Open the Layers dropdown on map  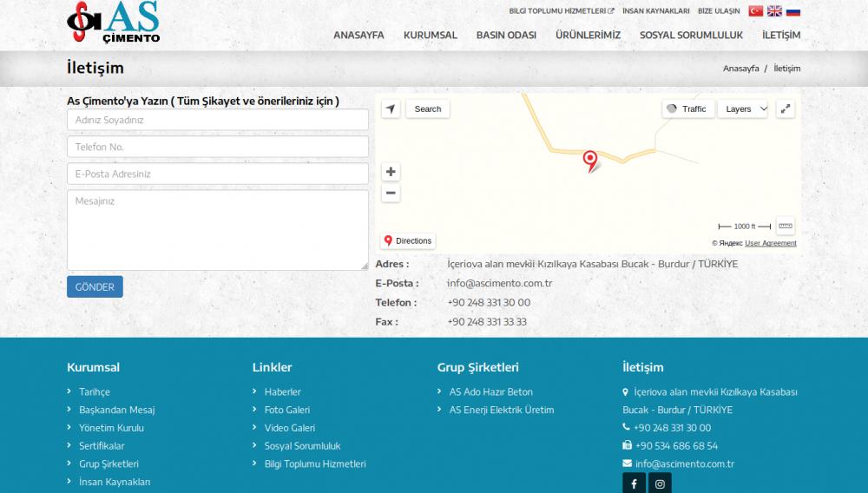point(744,109)
